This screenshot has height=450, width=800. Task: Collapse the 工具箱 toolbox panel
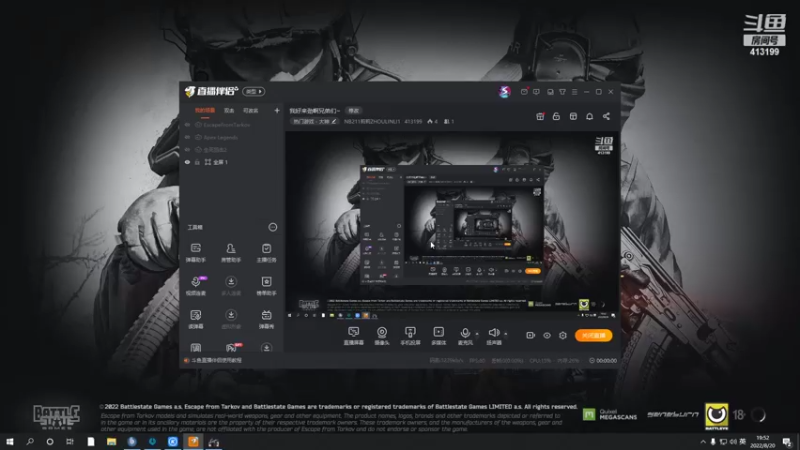tap(273, 227)
